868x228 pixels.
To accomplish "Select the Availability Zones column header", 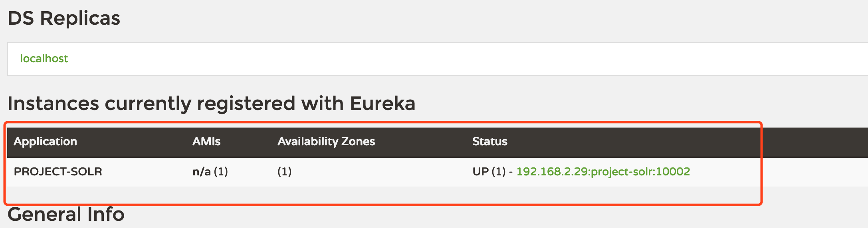I will (326, 142).
